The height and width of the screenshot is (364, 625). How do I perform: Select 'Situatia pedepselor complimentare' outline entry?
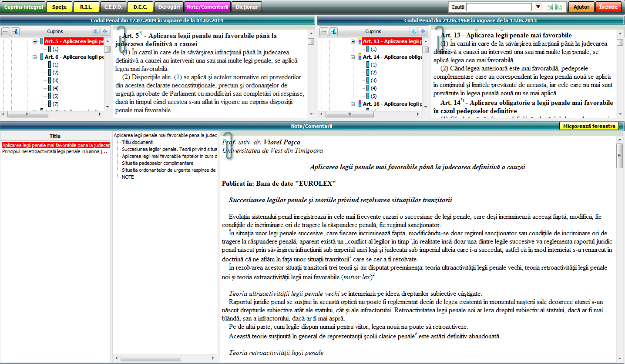(158, 163)
